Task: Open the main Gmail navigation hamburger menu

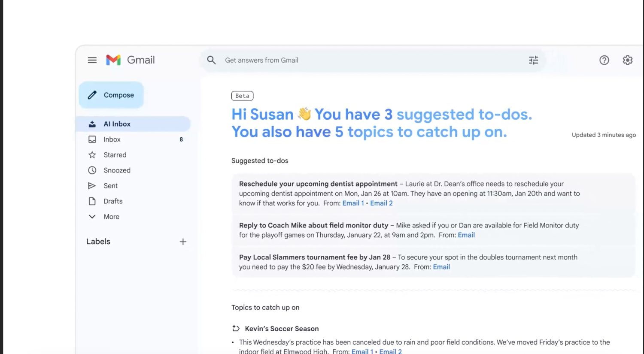Action: 92,60
